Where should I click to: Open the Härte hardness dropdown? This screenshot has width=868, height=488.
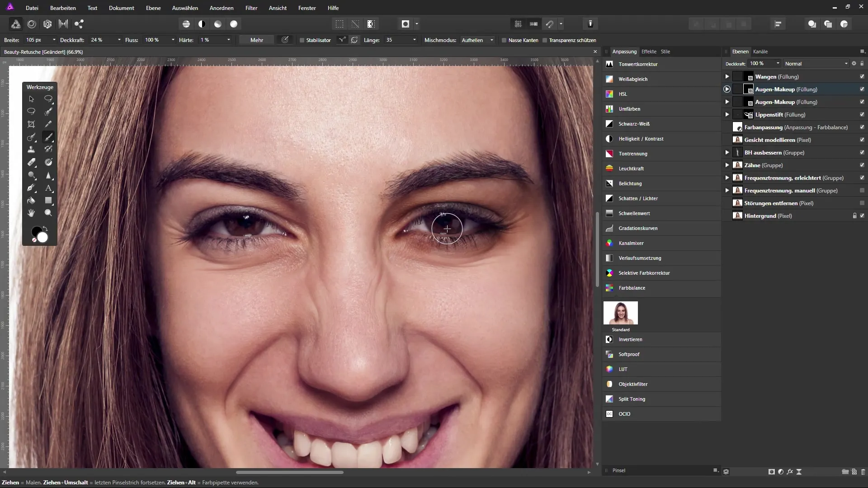(x=228, y=40)
